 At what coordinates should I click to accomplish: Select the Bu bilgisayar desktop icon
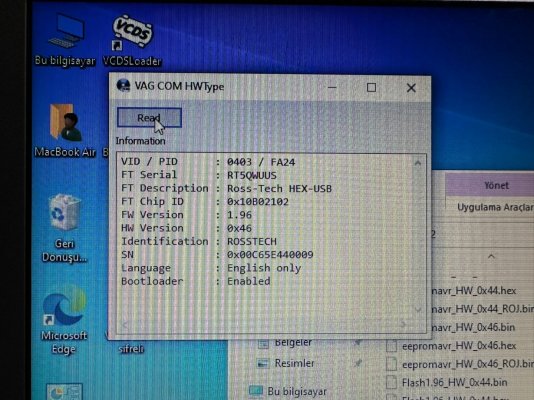(x=65, y=32)
